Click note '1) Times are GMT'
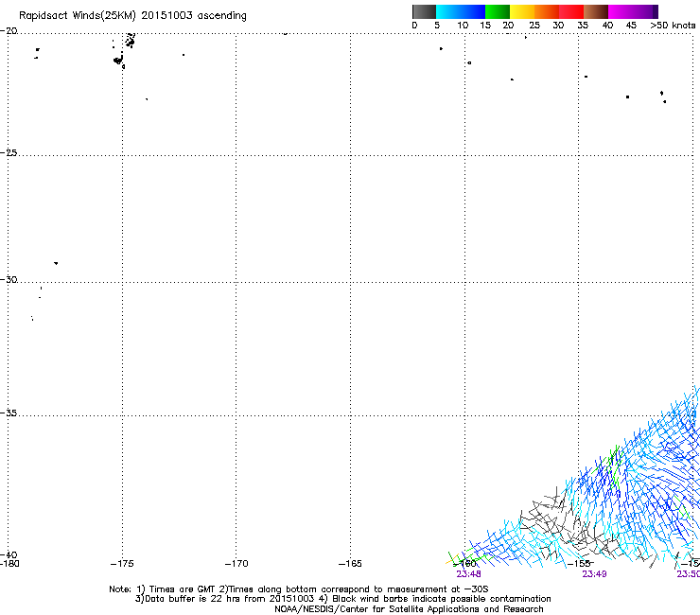700x615 pixels. tap(176, 589)
